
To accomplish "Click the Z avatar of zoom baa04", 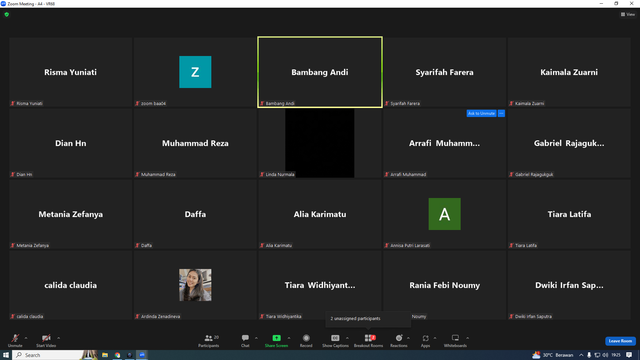I will pos(195,72).
